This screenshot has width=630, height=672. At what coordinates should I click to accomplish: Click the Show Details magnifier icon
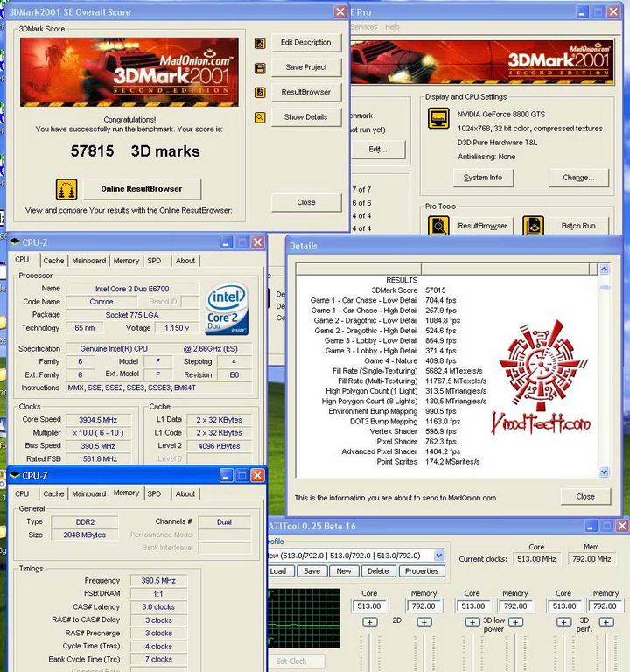pyautogui.click(x=260, y=117)
